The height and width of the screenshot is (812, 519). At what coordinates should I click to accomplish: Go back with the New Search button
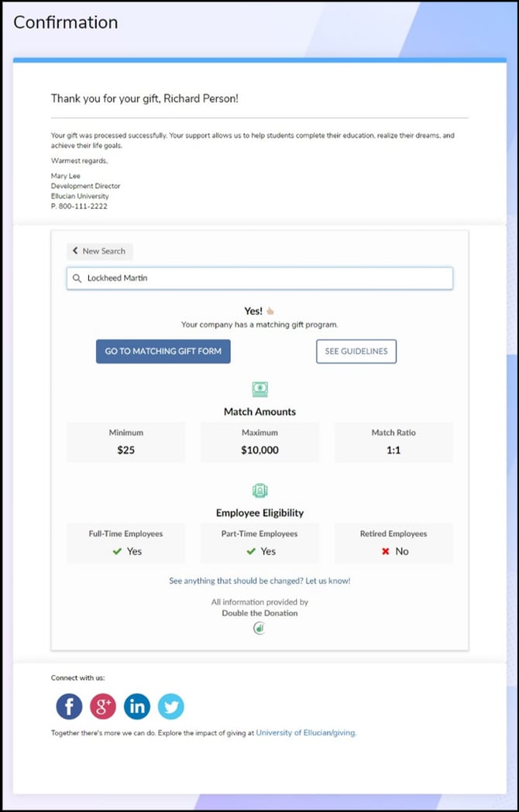pos(99,251)
